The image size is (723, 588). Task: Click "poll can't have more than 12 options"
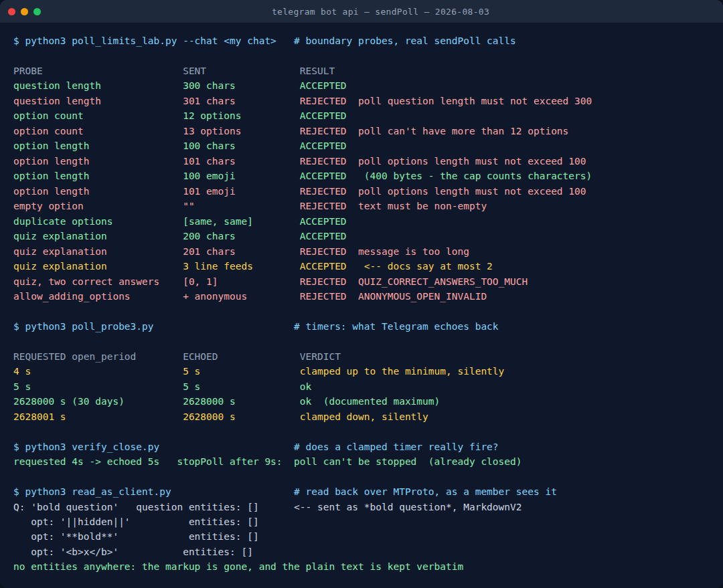point(463,131)
